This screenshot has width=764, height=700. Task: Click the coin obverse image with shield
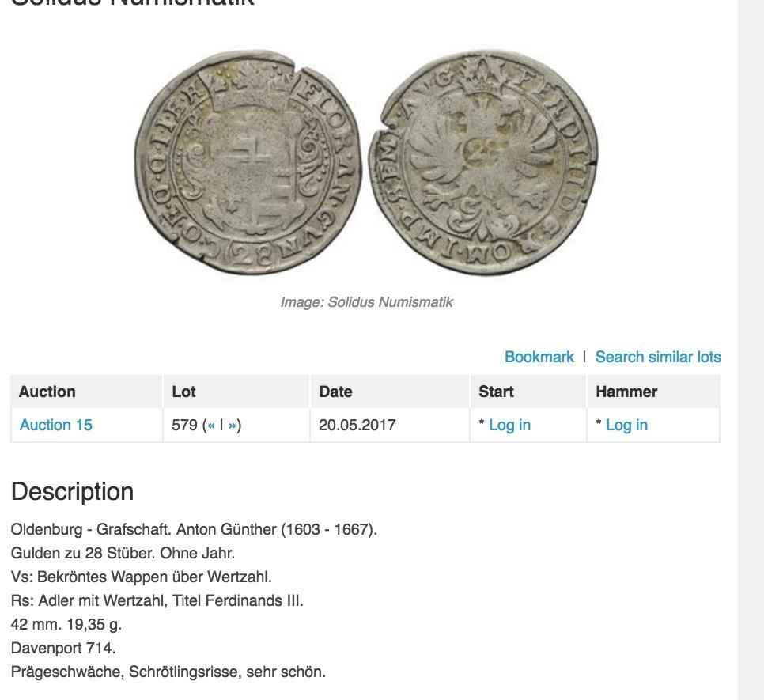click(x=248, y=162)
